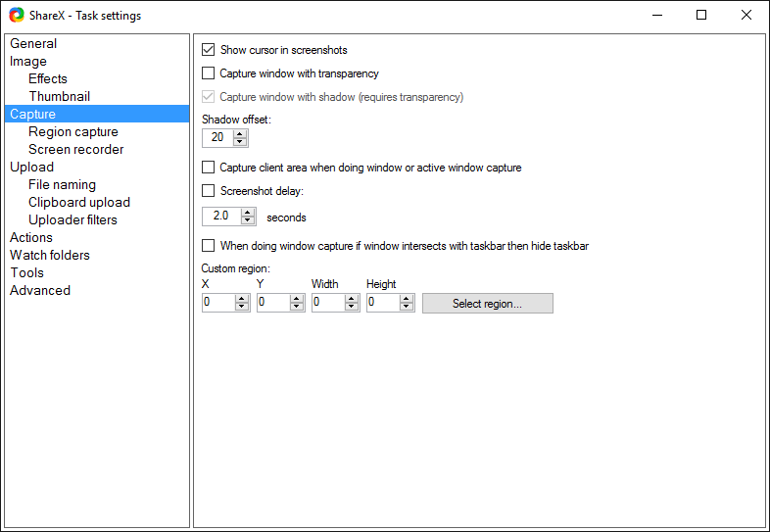770x532 pixels.
Task: Enable hide taskbar when window intersects
Action: 208,246
